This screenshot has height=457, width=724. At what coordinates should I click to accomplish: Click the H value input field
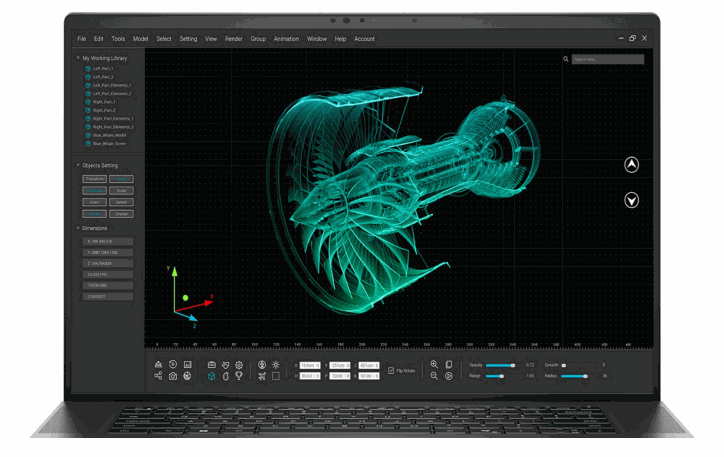(310, 376)
